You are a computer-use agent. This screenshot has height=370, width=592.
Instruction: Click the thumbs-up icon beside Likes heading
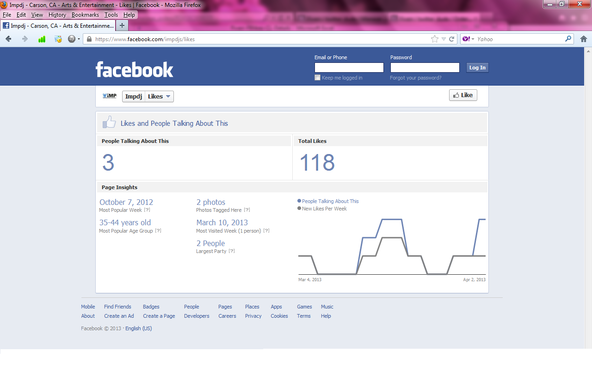click(109, 122)
